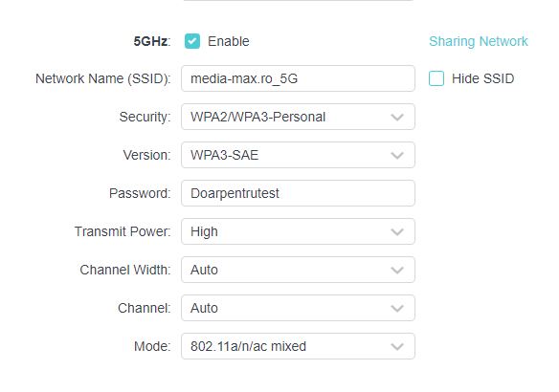Open the WPA3-SAE version dropdown

(x=298, y=155)
